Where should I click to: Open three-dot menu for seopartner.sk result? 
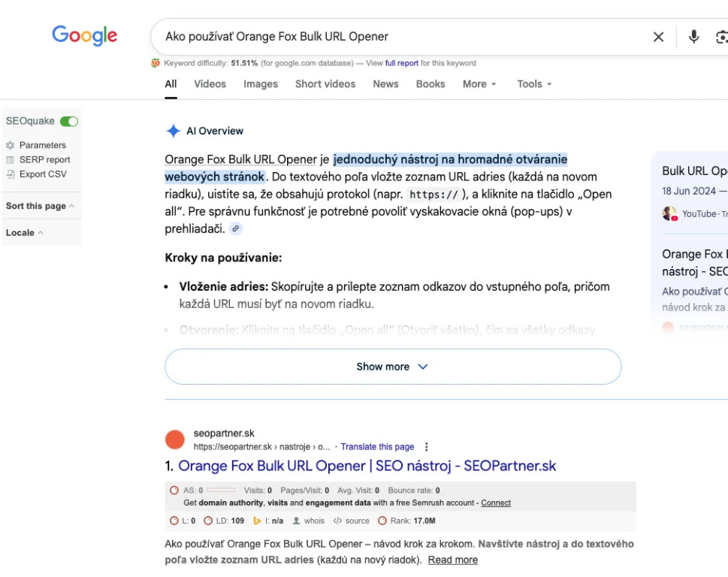click(427, 446)
